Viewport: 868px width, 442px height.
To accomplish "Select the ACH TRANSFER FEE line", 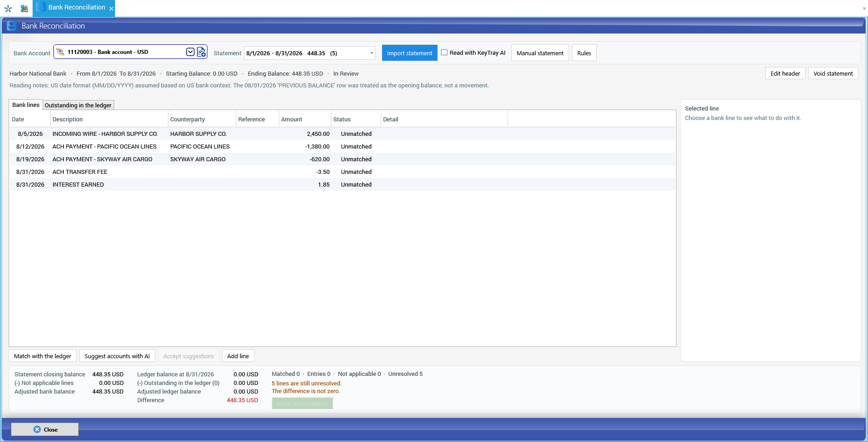I will click(342, 172).
